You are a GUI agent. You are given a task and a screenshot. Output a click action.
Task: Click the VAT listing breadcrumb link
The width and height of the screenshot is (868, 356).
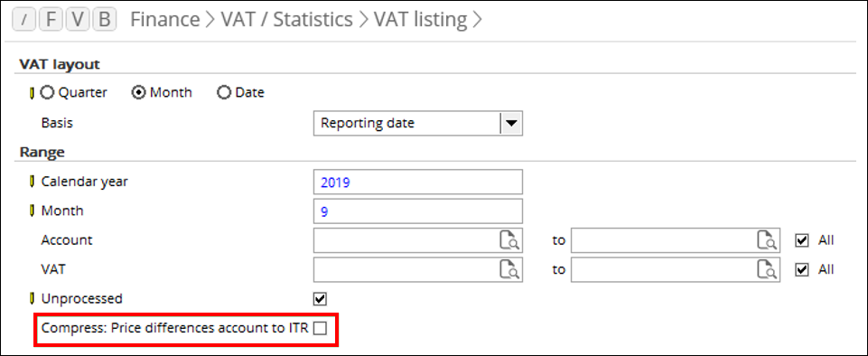click(420, 20)
